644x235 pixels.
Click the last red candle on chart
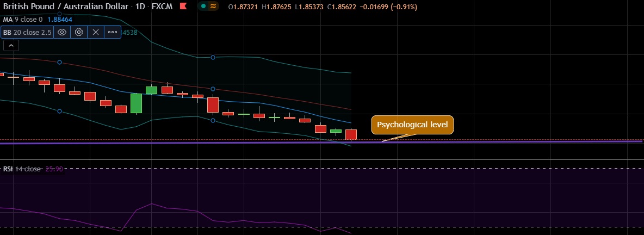click(351, 135)
